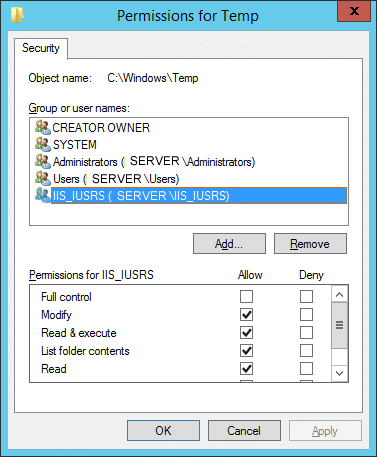Close the Permissions for Temp dialog
Screen dimensions: 377x457
pyautogui.click(x=354, y=12)
